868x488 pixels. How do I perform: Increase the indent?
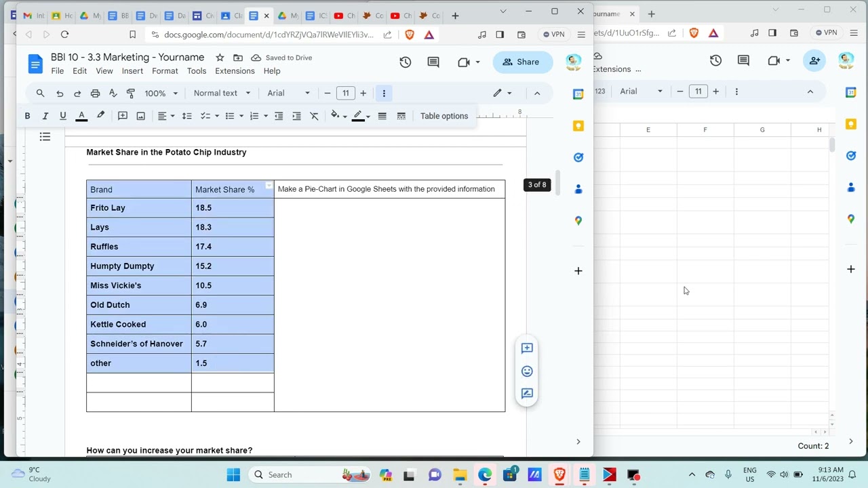296,116
